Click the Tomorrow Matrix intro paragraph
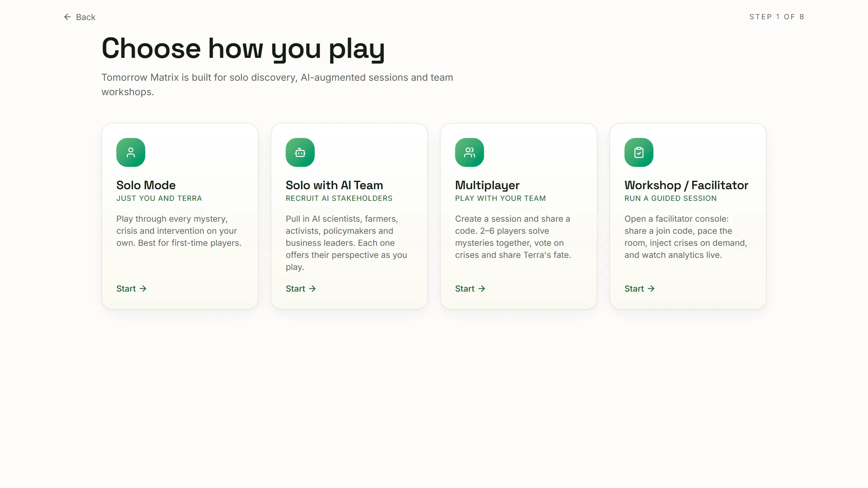Viewport: 868px width, 488px height. point(277,85)
